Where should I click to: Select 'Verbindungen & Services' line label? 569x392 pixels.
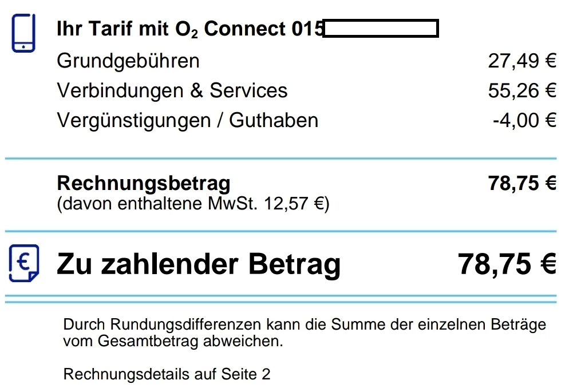(172, 90)
